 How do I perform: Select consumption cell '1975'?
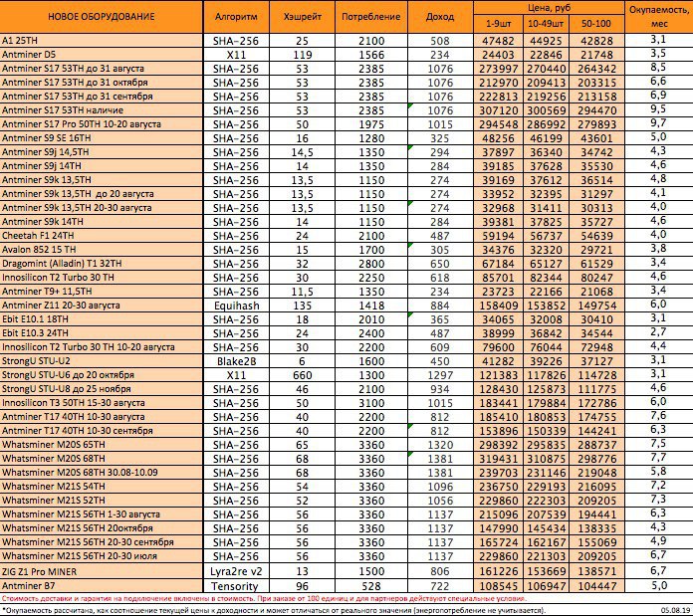[371, 124]
